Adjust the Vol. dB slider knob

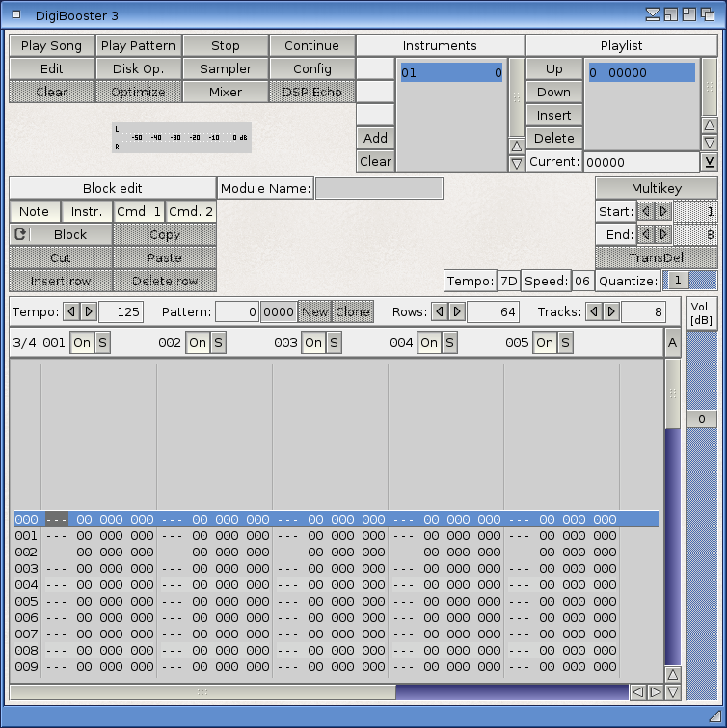[702, 418]
